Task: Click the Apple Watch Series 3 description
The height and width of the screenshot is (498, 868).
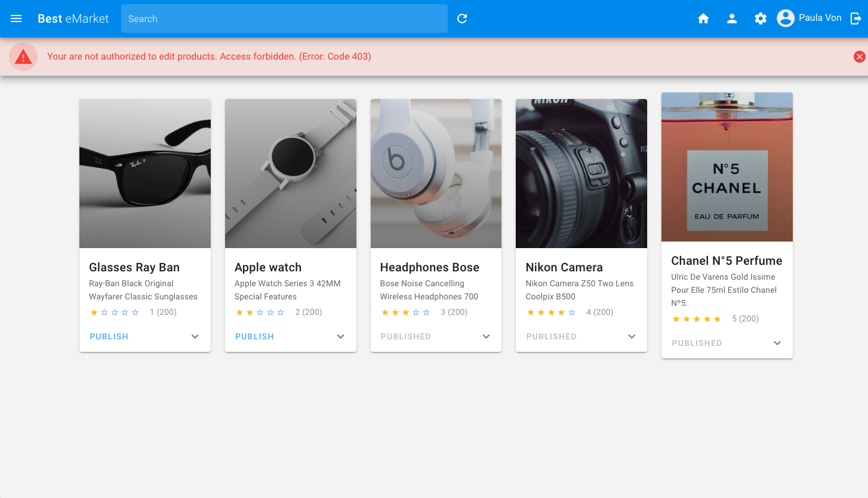Action: point(288,290)
